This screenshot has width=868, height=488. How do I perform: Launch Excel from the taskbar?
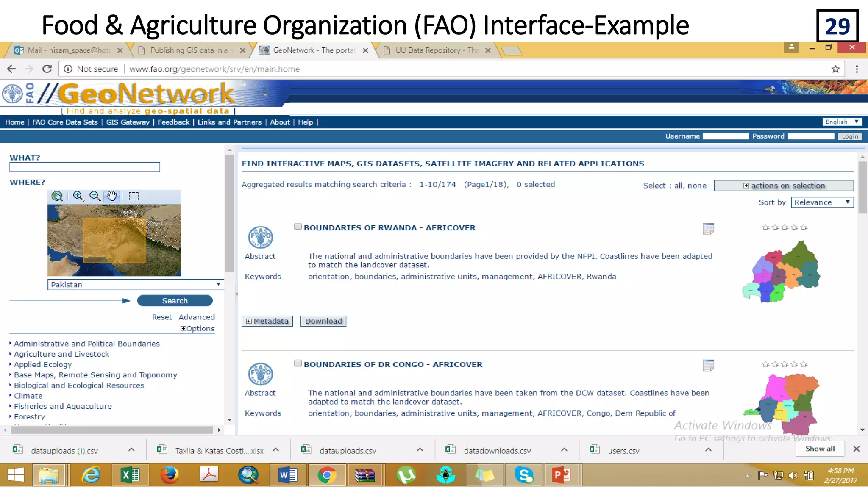coord(130,475)
